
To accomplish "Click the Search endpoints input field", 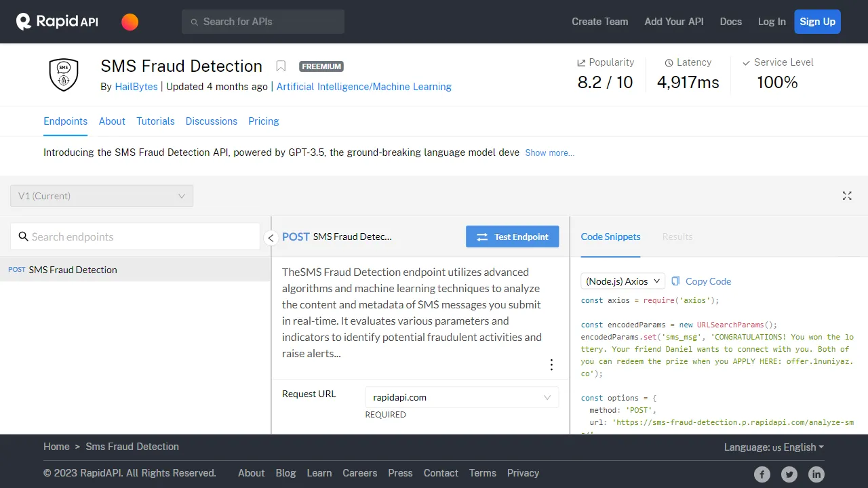I will pyautogui.click(x=135, y=237).
